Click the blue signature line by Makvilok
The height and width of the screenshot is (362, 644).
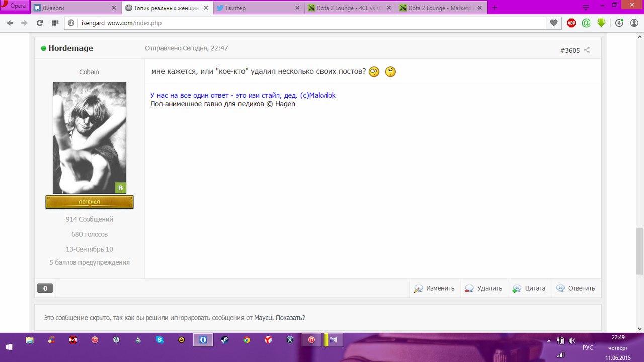[243, 95]
